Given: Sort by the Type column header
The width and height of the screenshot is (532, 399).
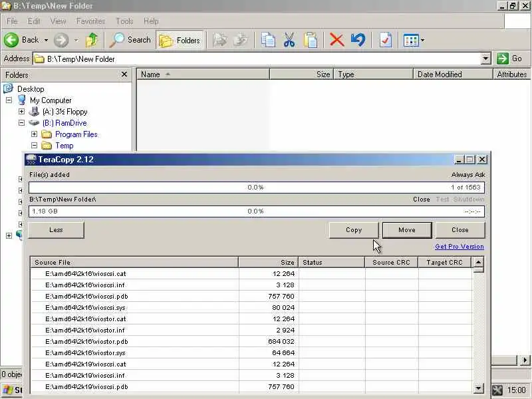Looking at the screenshot, I should (x=373, y=74).
